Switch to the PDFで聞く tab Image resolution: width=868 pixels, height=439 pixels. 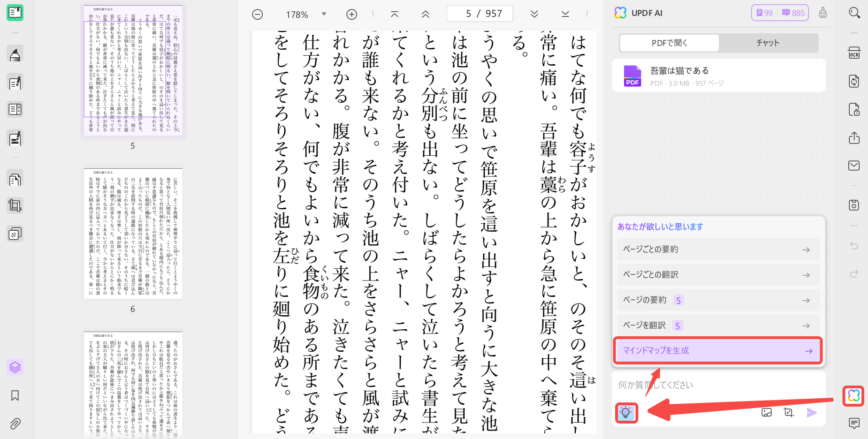(670, 43)
